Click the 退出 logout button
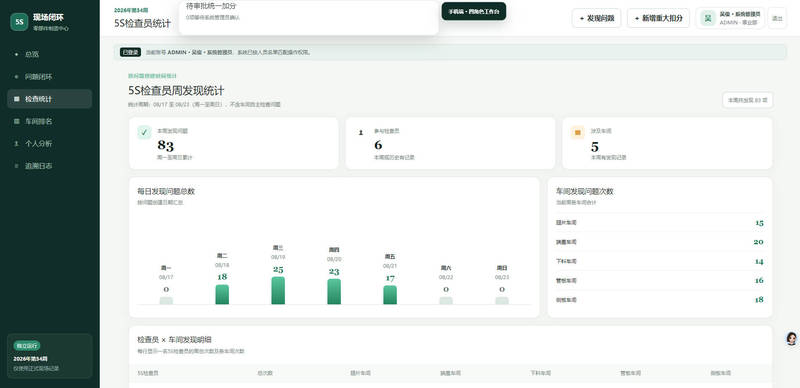The height and width of the screenshot is (388, 800). (777, 18)
